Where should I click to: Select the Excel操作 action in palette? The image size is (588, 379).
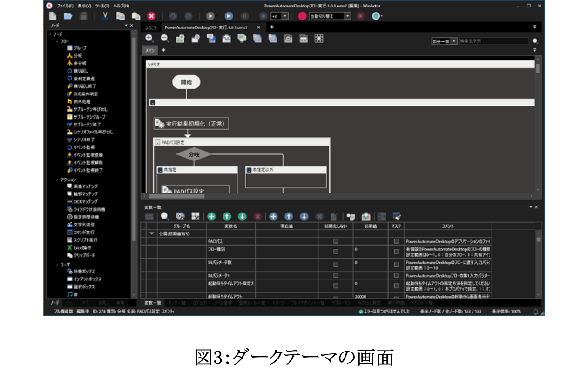point(78,248)
